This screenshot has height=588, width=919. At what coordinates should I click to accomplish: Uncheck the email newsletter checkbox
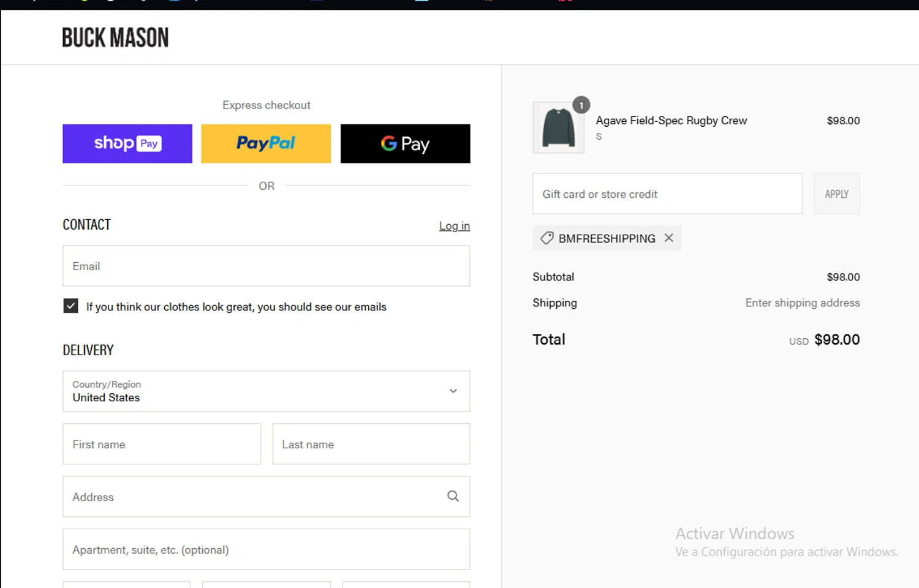[71, 306]
